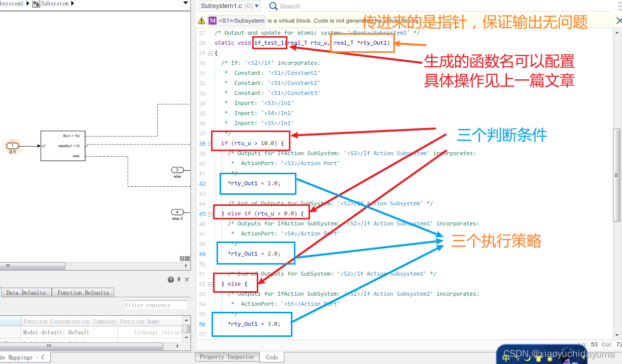
Task: Click the pin icon on the Code Mappings panel
Action: (179, 279)
